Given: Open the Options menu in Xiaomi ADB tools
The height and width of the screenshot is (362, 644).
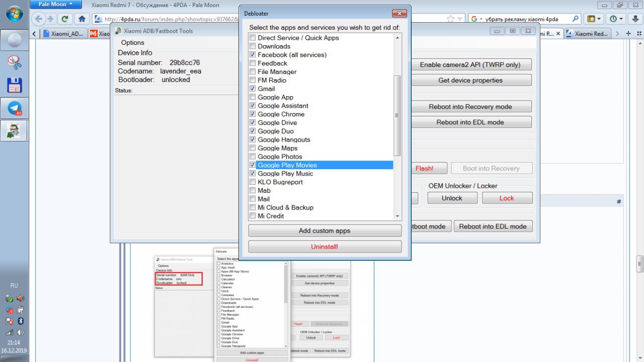Looking at the screenshot, I should click(133, 43).
